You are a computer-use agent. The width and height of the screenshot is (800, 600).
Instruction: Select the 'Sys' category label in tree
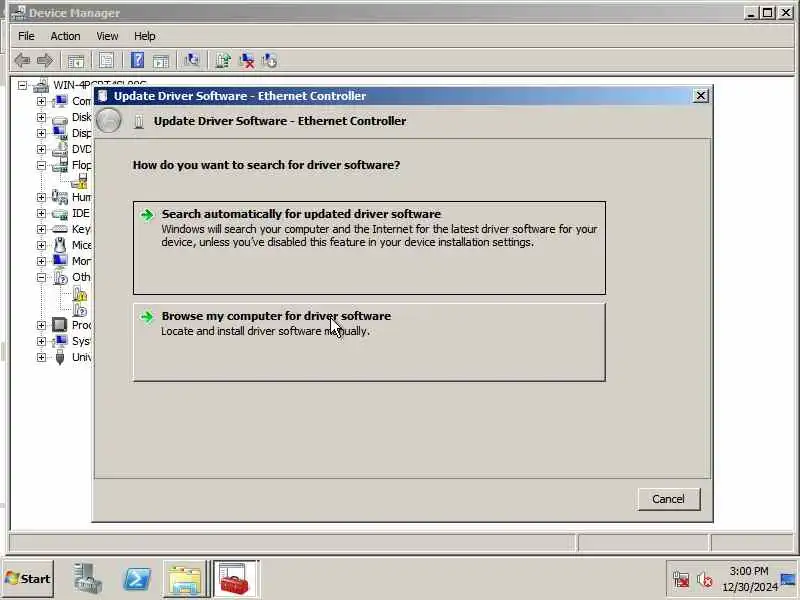tap(82, 341)
